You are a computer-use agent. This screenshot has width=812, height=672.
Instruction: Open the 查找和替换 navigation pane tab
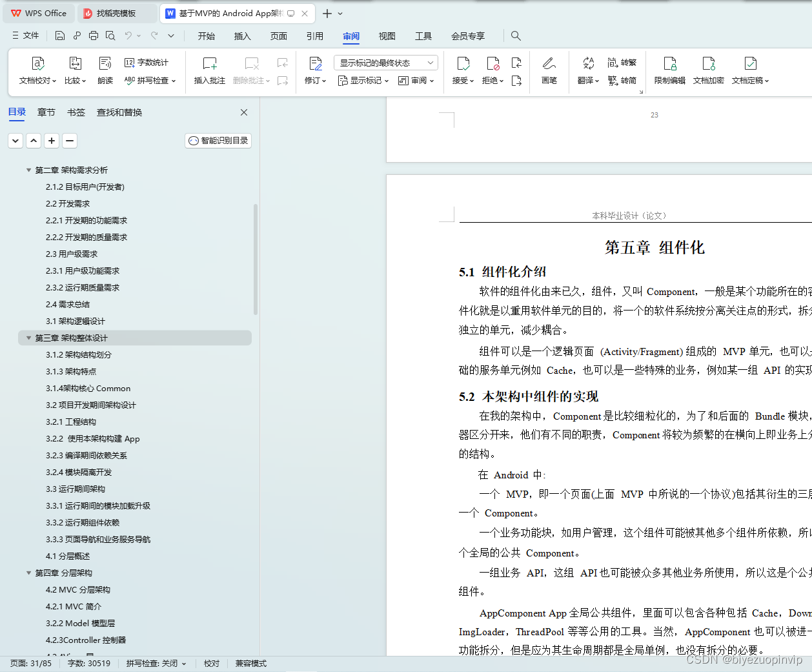click(119, 112)
